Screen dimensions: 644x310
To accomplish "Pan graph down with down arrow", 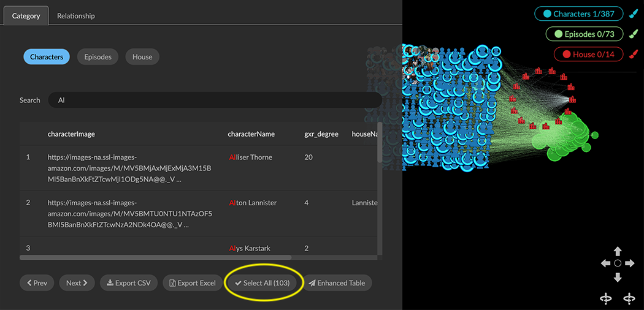I will pyautogui.click(x=617, y=277).
